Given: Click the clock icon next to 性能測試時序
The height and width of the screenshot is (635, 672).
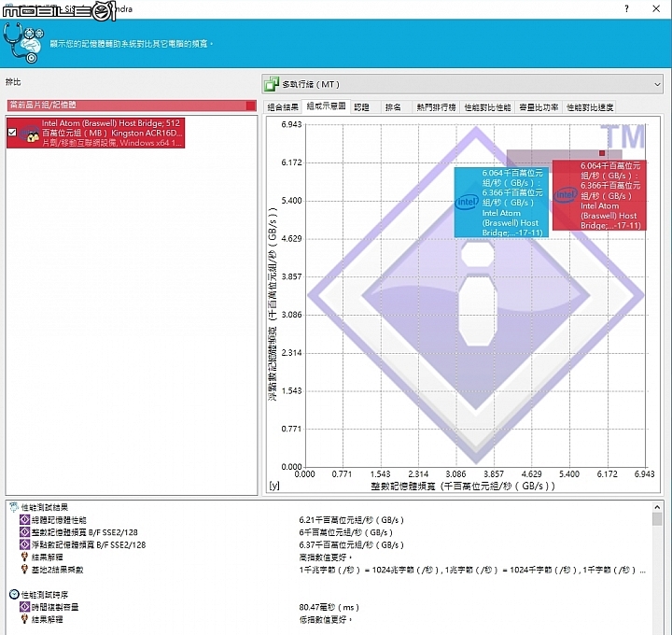Looking at the screenshot, I should 14,594.
